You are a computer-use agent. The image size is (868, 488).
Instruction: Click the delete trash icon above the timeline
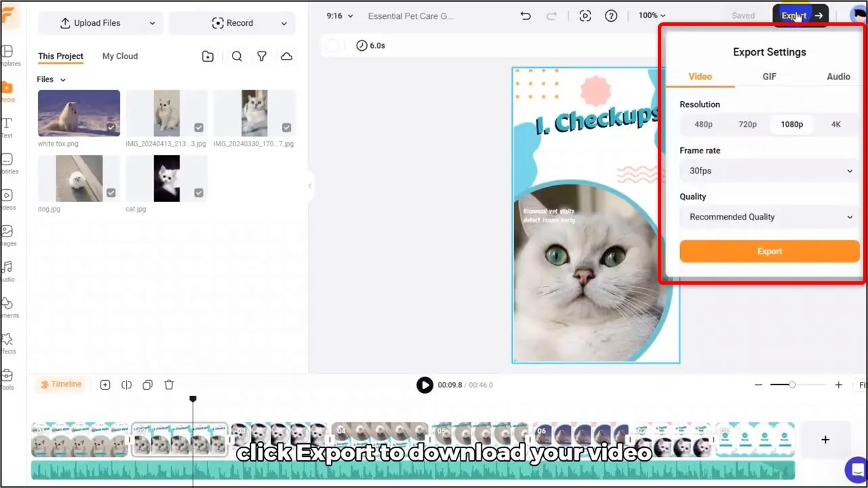point(169,384)
